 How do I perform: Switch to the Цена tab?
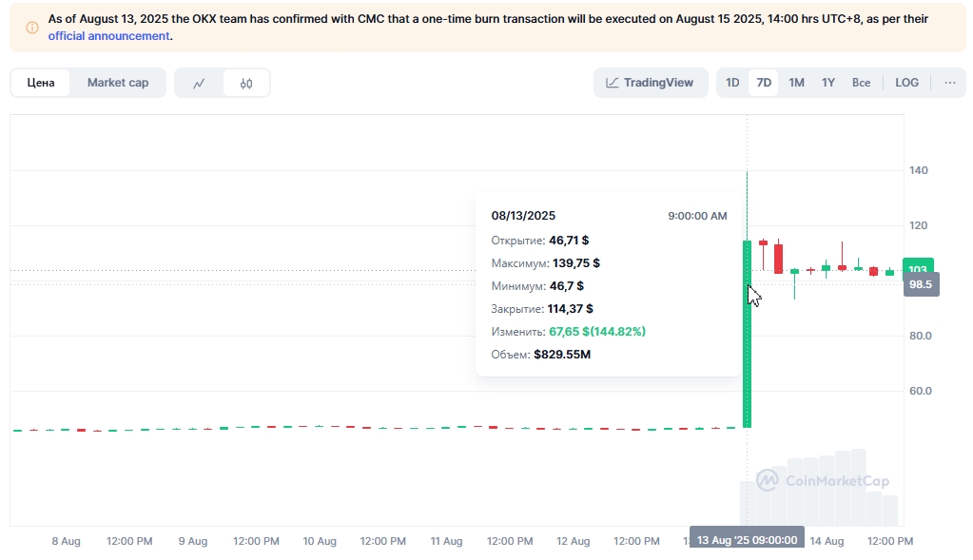(41, 83)
